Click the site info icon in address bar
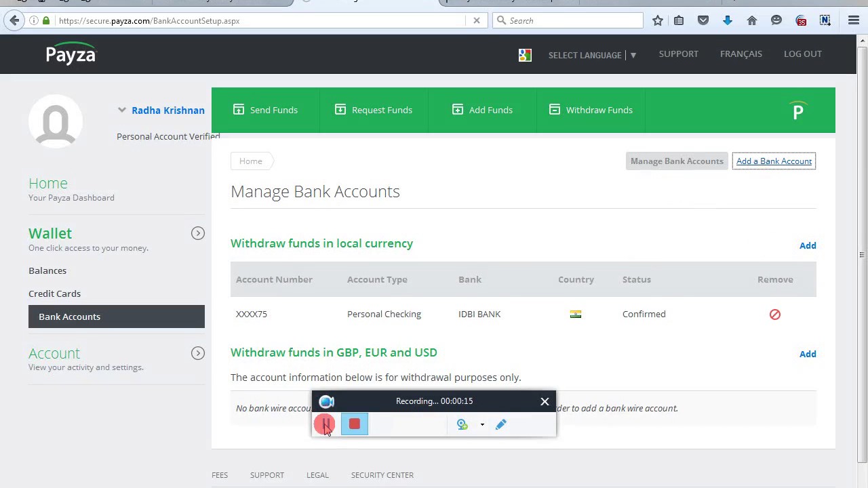868x488 pixels. tap(34, 21)
